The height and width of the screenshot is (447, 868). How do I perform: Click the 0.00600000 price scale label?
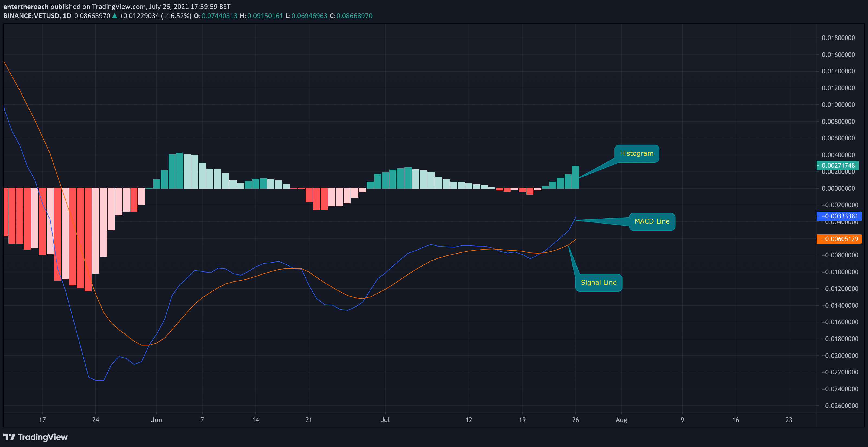(838, 138)
